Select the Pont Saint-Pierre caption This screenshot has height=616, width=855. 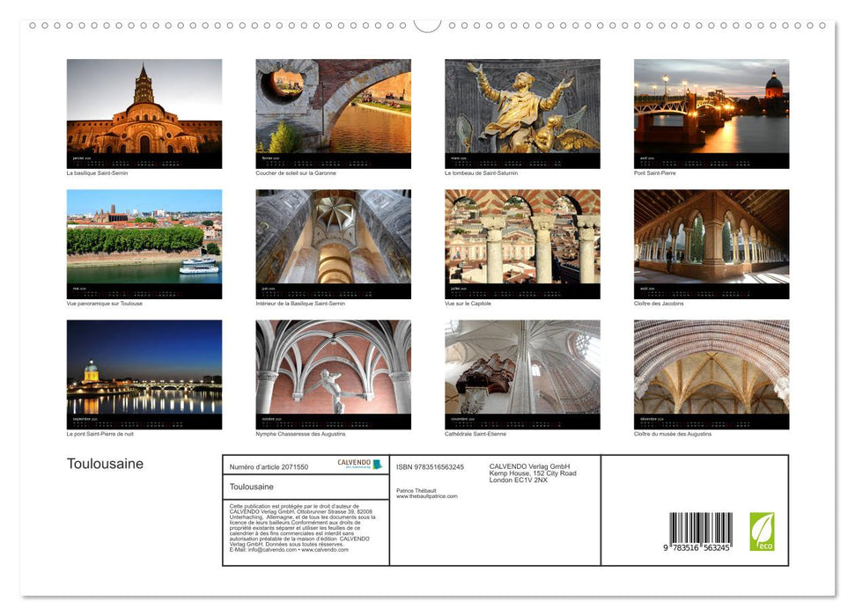click(x=656, y=173)
